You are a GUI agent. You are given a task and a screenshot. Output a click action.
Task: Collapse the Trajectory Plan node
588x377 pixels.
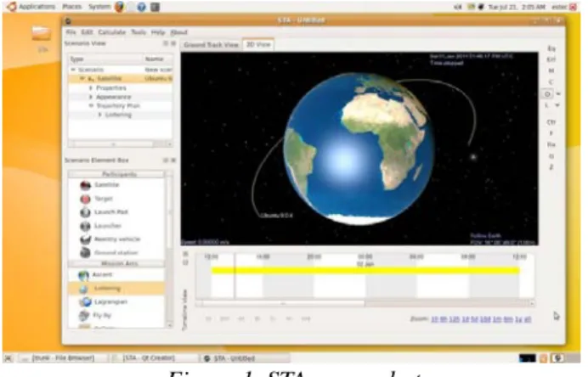pyautogui.click(x=91, y=106)
